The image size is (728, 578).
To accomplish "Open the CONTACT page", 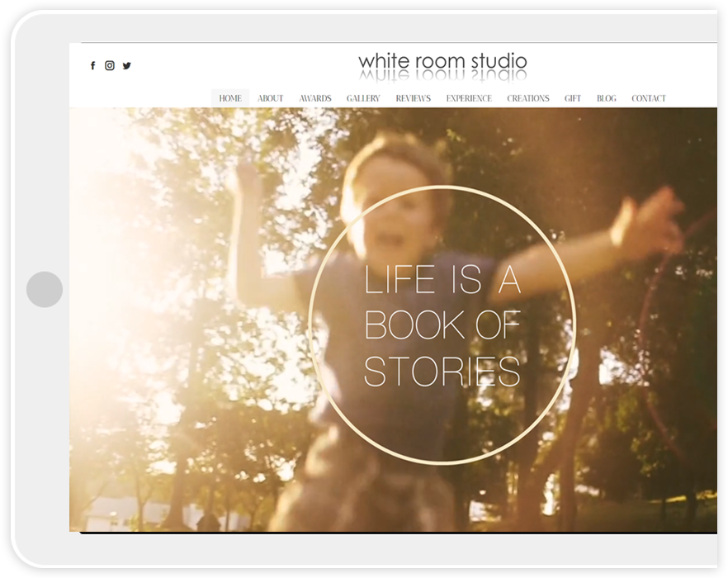I will [x=649, y=98].
